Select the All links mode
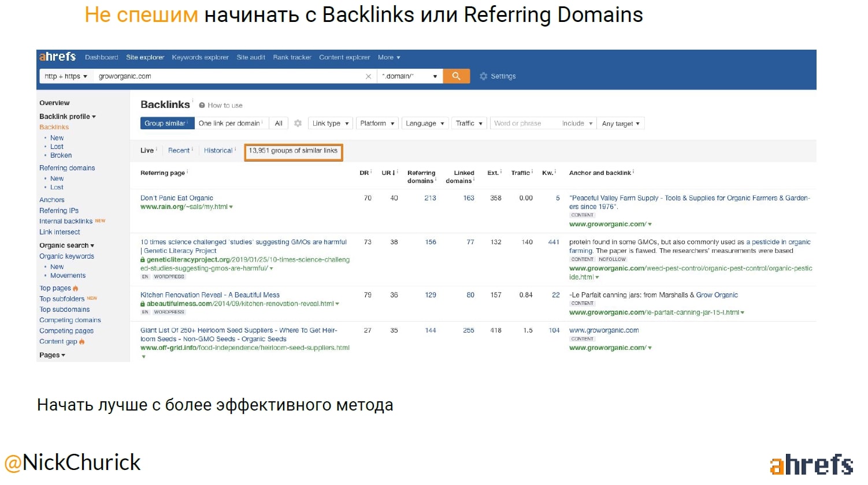The image size is (868, 485). pyautogui.click(x=279, y=124)
